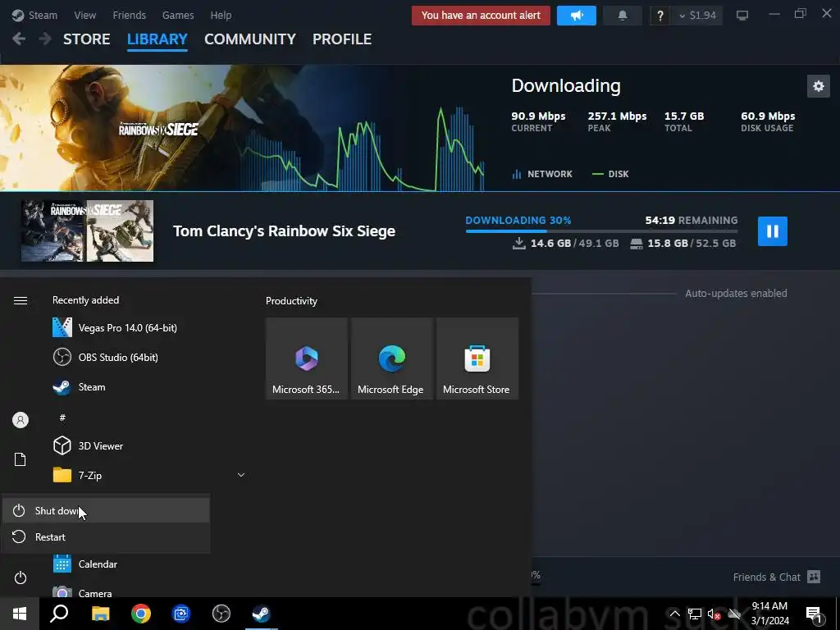Show hidden system tray icons
Viewport: 840px width, 630px height.
coord(674,614)
